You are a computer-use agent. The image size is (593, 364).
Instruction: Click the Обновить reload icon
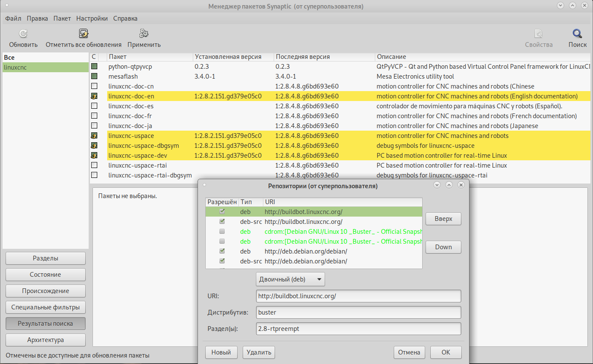[23, 34]
